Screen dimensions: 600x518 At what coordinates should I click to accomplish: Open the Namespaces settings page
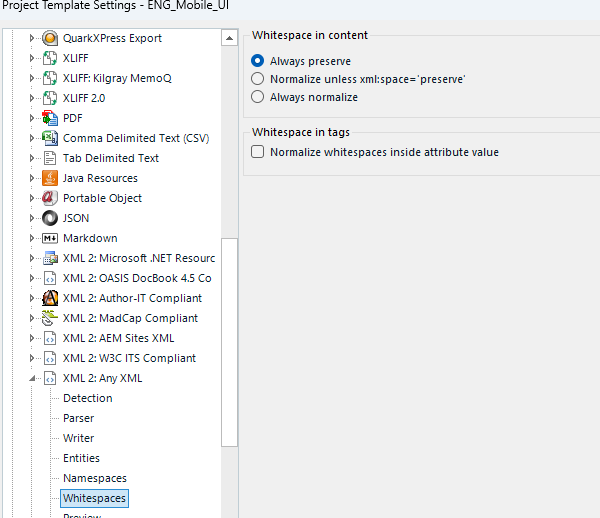(95, 478)
